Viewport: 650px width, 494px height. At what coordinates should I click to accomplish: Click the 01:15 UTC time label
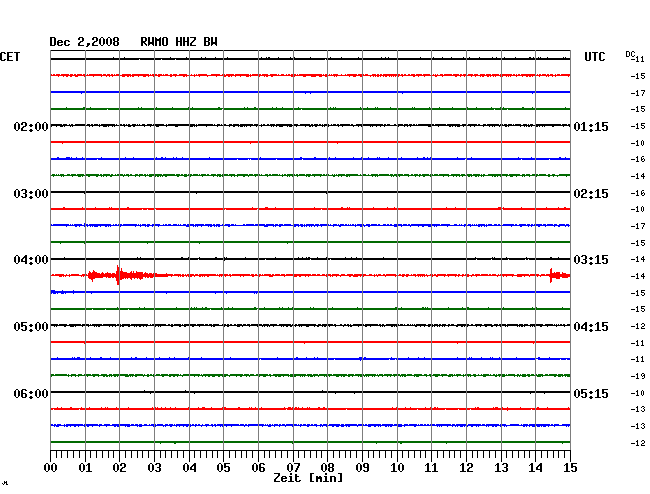591,126
